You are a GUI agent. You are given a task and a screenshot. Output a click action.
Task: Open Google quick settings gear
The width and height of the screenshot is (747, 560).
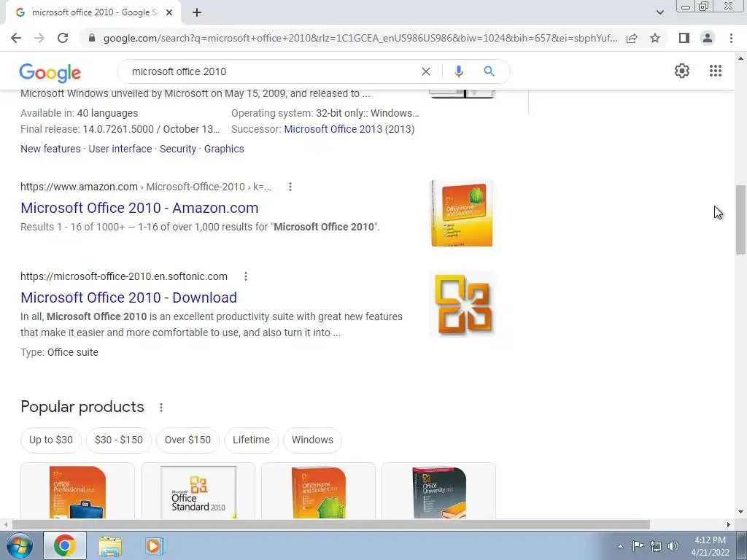click(682, 71)
